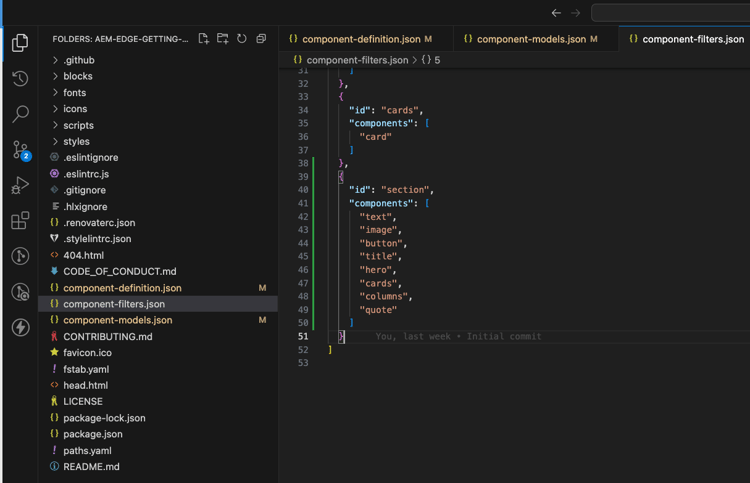Click component-filters.json breadcrumb
This screenshot has width=750, height=483.
tap(356, 60)
